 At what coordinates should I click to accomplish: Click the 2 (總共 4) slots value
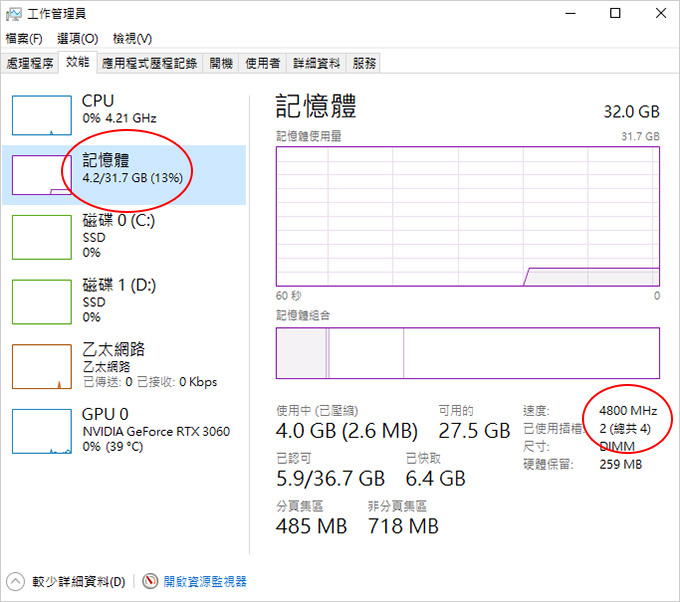[x=625, y=429]
